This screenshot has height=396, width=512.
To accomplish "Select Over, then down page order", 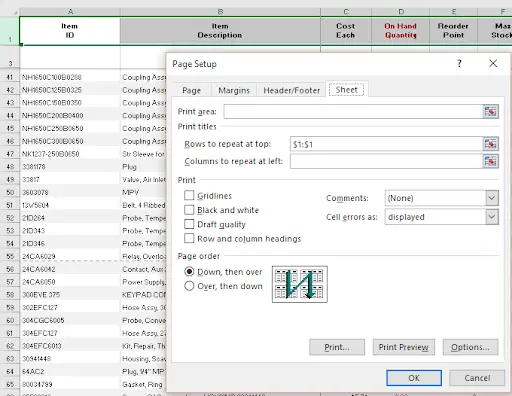I will pos(189,286).
